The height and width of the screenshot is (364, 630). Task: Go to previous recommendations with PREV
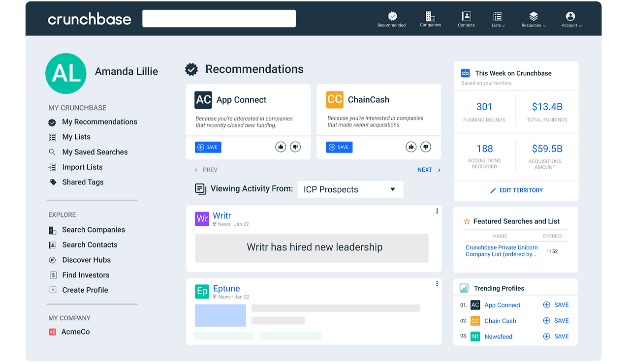tap(206, 170)
